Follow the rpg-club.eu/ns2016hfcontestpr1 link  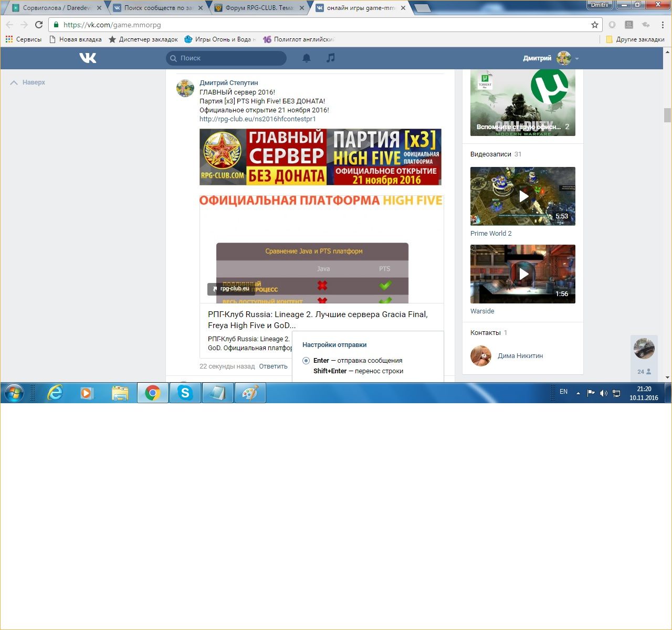tap(258, 119)
